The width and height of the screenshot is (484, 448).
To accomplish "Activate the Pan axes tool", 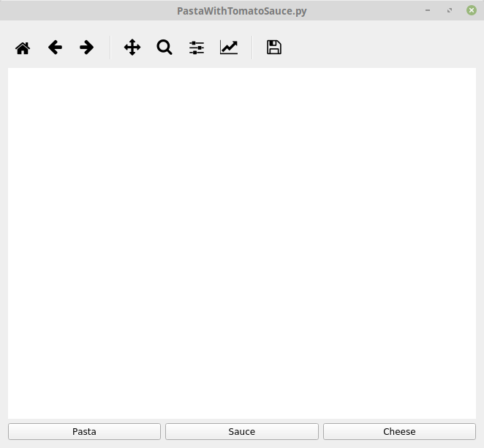I will 132,48.
